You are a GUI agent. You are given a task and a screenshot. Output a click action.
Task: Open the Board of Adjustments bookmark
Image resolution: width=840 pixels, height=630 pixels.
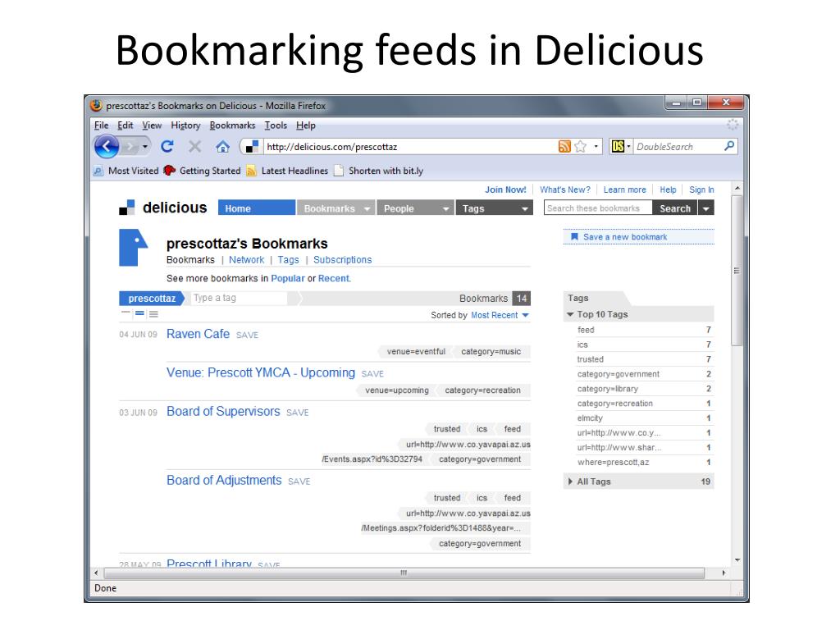click(224, 480)
